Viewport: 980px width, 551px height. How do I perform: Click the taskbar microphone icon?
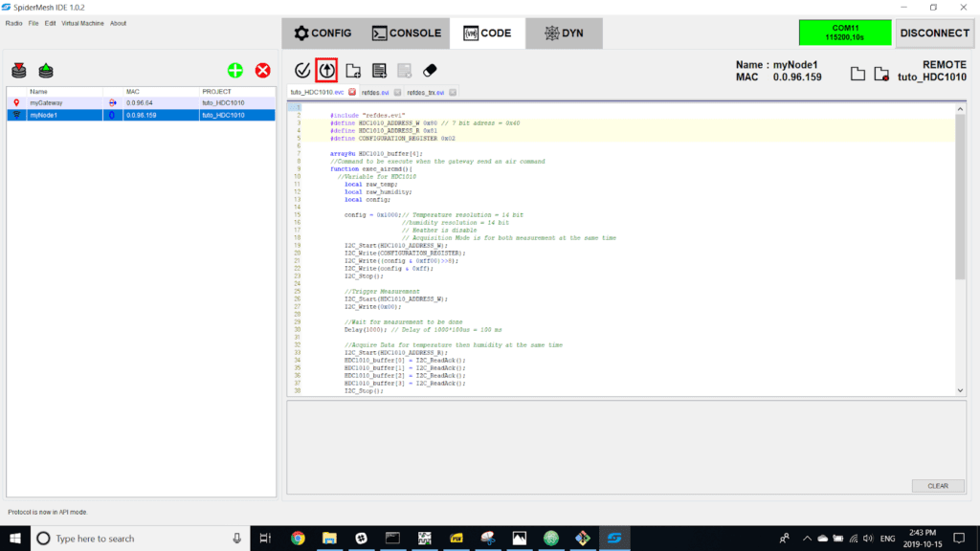(x=237, y=538)
